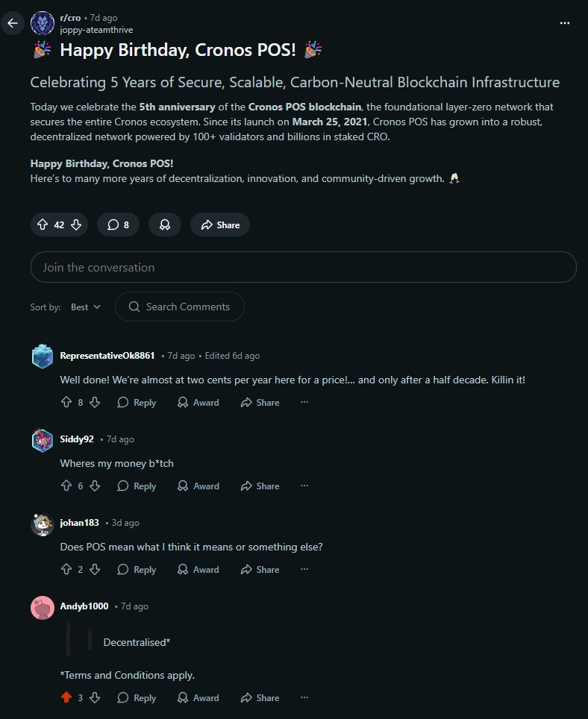The height and width of the screenshot is (719, 588).
Task: Open the Sort by Best dropdown
Action: [86, 307]
